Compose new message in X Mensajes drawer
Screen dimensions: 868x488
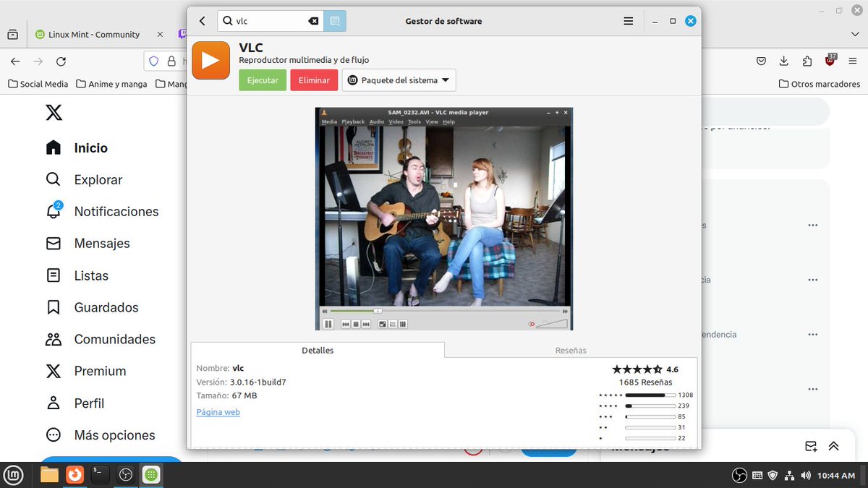(811, 446)
